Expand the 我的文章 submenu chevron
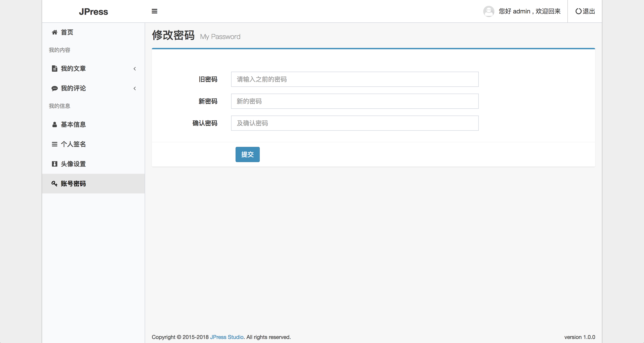This screenshot has height=343, width=644. [135, 69]
